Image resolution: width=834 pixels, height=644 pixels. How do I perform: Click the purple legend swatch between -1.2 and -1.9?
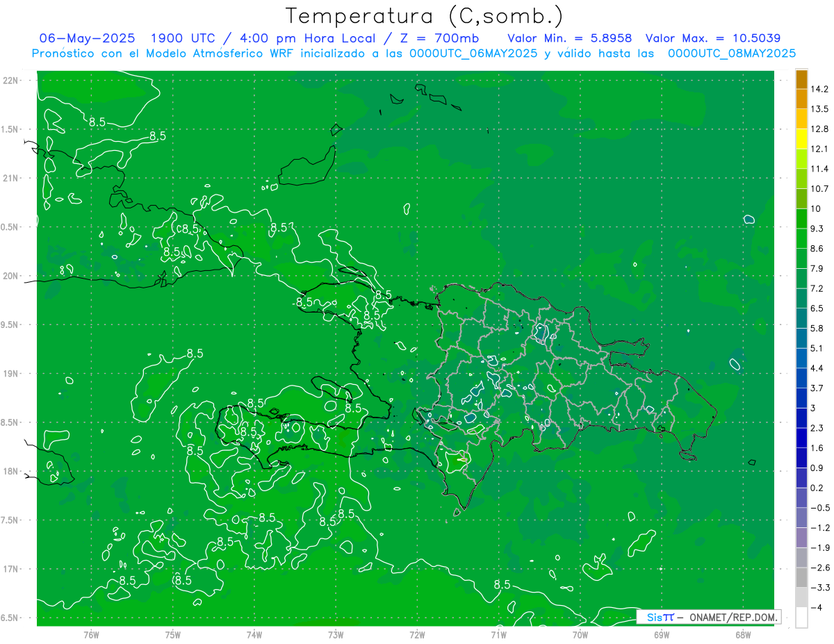801,538
